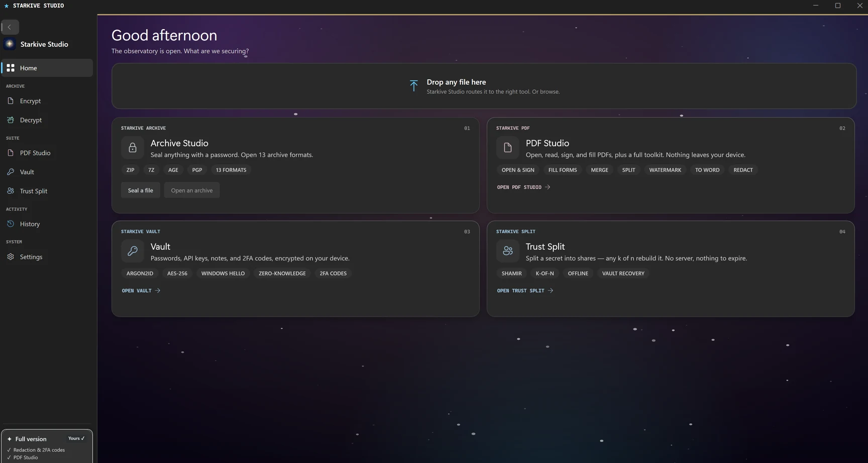The height and width of the screenshot is (463, 868).
Task: Click the AES-256 tag
Action: (177, 273)
